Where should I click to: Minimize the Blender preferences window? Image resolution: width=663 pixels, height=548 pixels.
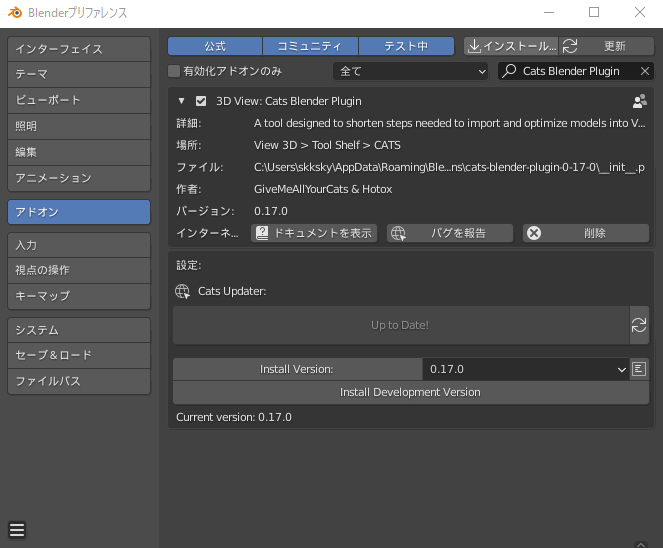[x=549, y=12]
